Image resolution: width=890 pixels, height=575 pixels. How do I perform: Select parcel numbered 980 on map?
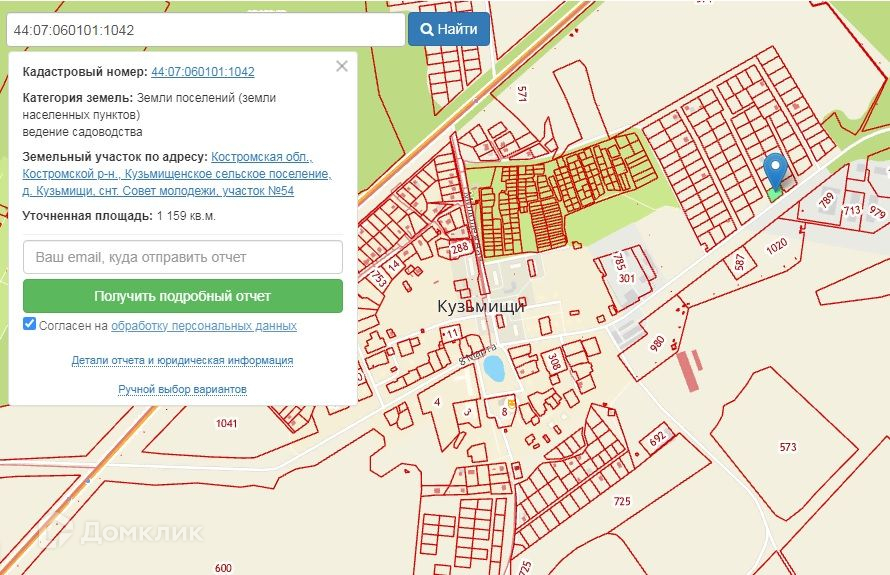click(657, 343)
